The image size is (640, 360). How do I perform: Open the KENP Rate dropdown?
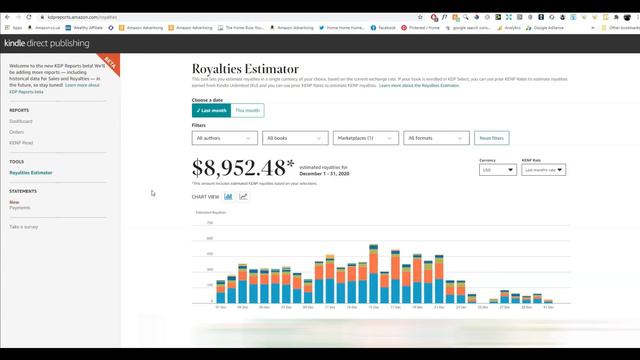click(543, 170)
